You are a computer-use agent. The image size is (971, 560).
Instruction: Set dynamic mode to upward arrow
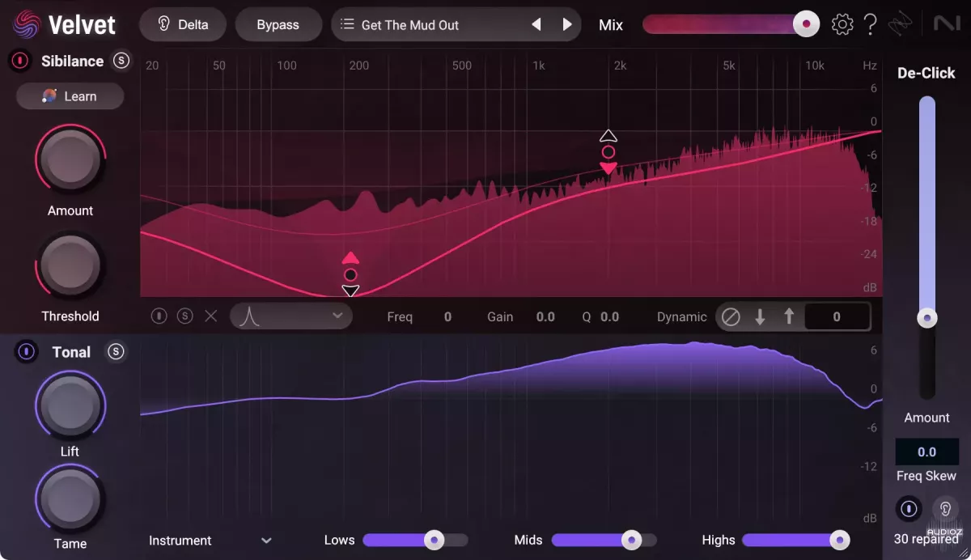coord(789,317)
